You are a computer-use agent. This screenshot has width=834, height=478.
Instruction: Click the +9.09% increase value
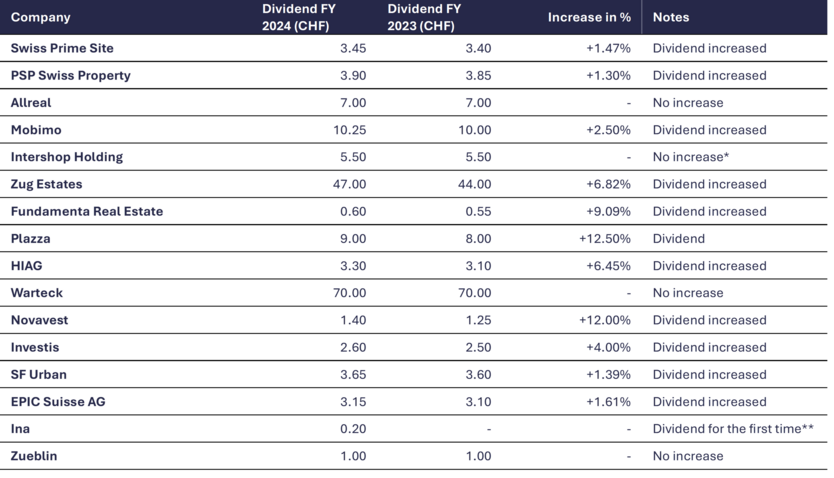(x=608, y=211)
